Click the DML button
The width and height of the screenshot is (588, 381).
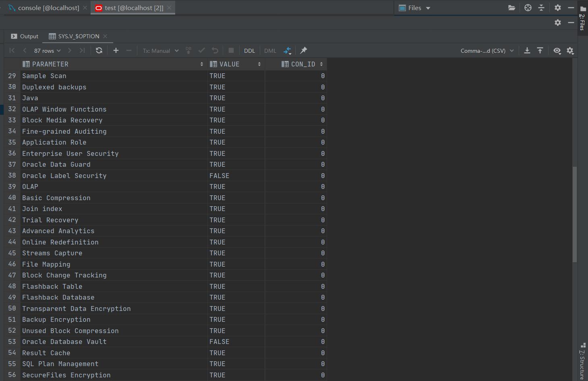pyautogui.click(x=270, y=51)
